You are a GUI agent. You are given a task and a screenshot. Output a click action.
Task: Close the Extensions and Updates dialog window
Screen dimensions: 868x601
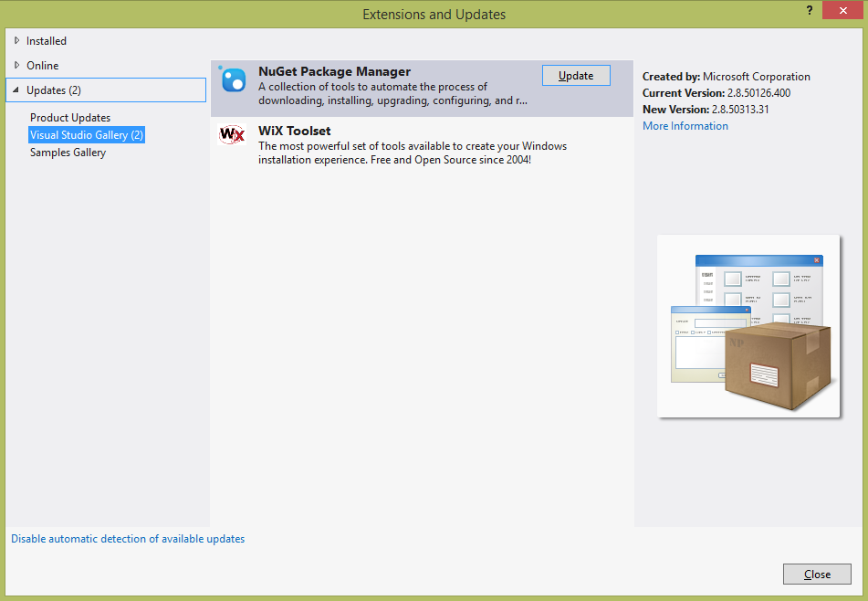[842, 11]
